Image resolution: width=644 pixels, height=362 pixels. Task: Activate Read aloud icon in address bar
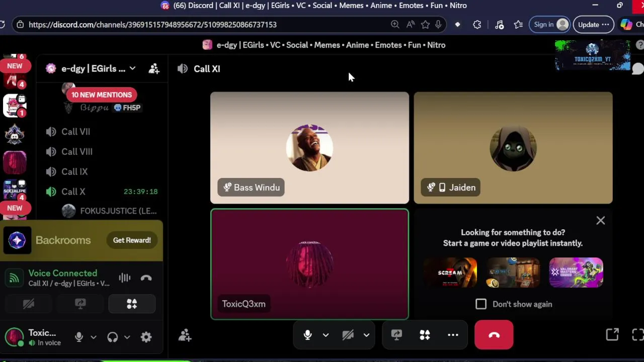[411, 25]
